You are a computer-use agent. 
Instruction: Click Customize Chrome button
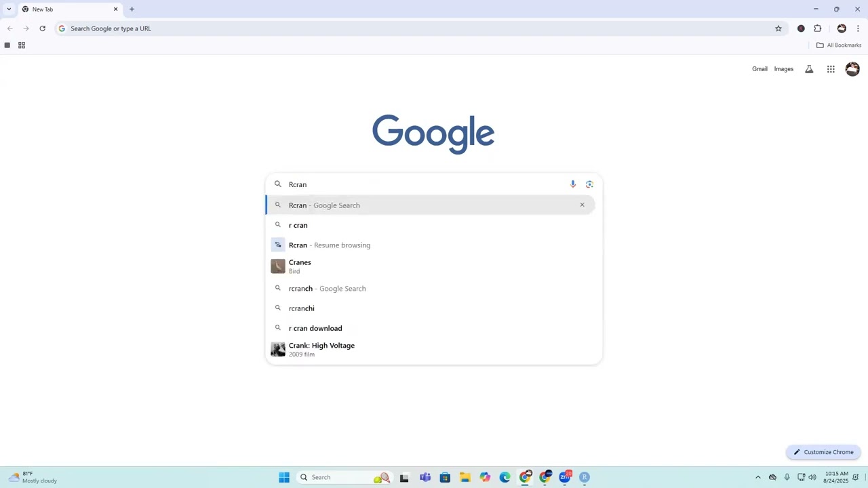pyautogui.click(x=823, y=452)
